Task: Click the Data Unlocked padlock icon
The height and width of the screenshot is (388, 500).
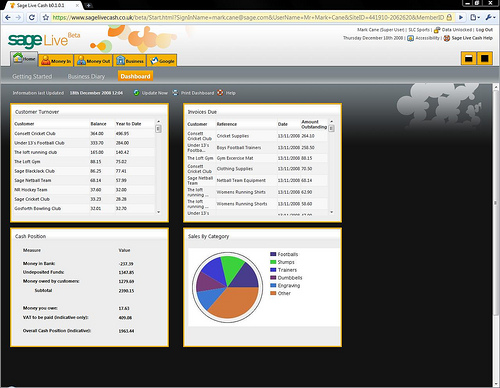Action: (x=437, y=30)
